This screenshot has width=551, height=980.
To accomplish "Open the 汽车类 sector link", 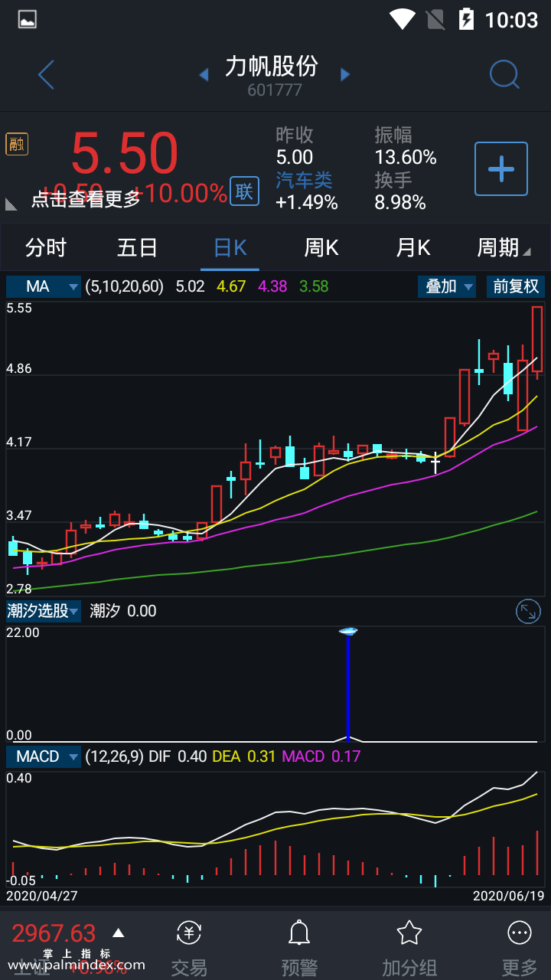I will 304,180.
